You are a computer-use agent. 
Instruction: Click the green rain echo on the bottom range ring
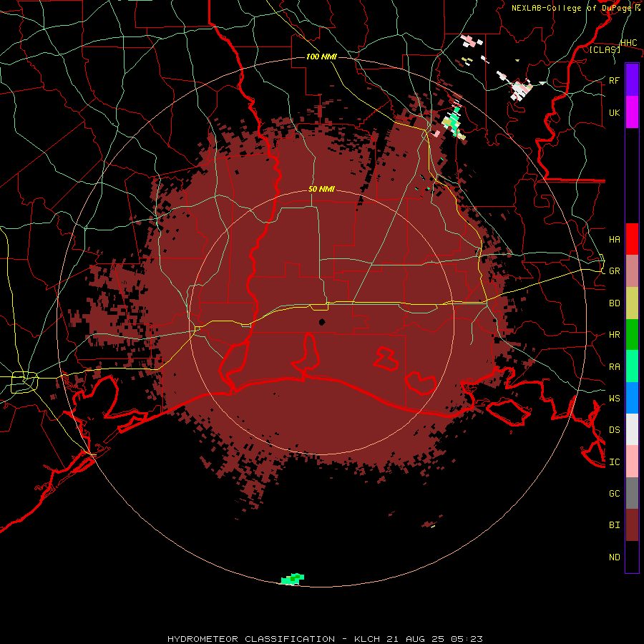[293, 579]
